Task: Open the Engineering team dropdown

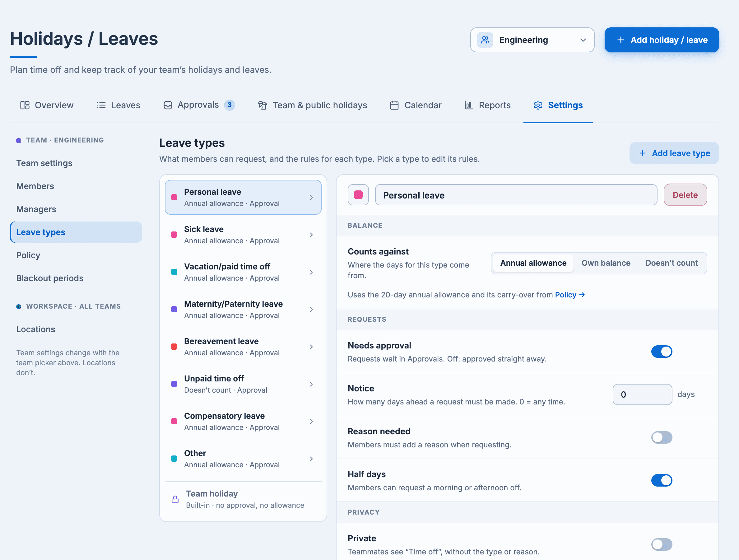Action: point(532,40)
